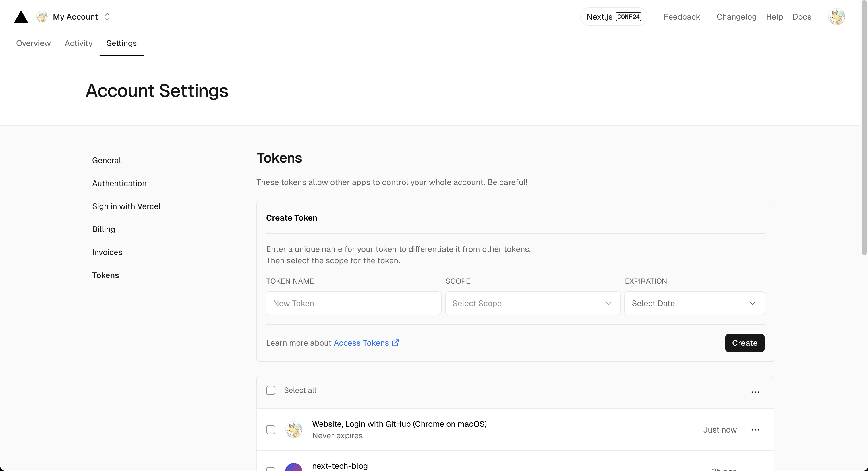
Task: Switch to the Overview tab
Action: pos(33,43)
